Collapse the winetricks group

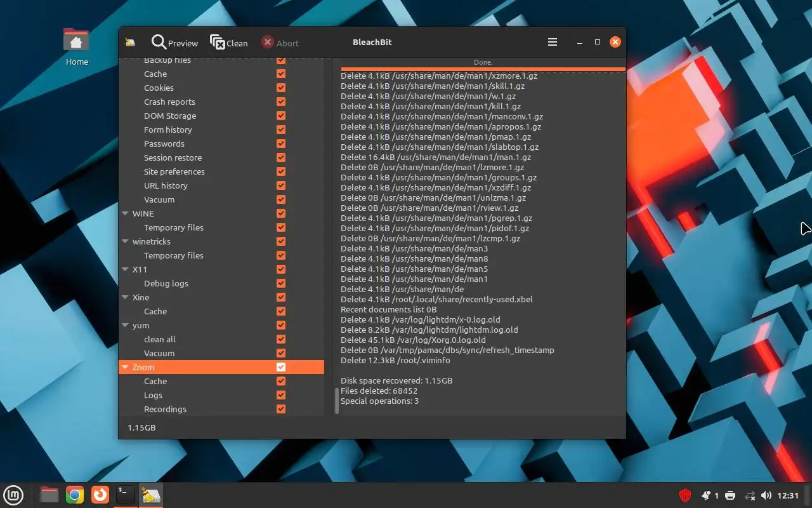point(126,242)
